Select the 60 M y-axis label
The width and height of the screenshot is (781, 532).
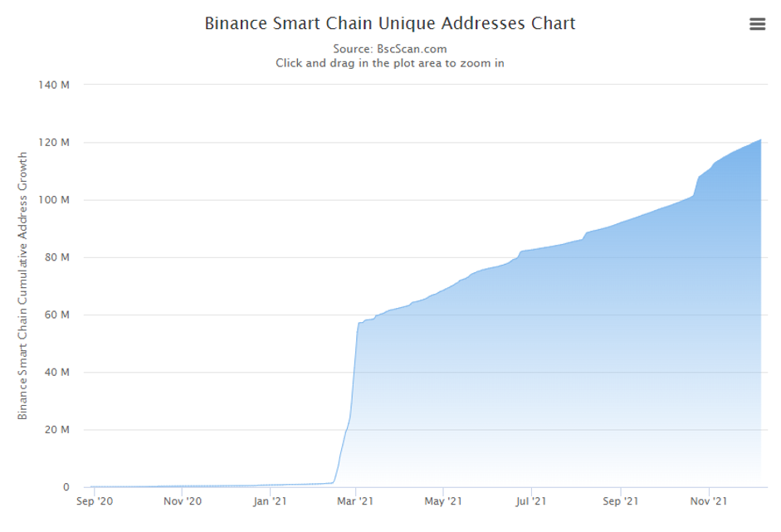coord(56,315)
